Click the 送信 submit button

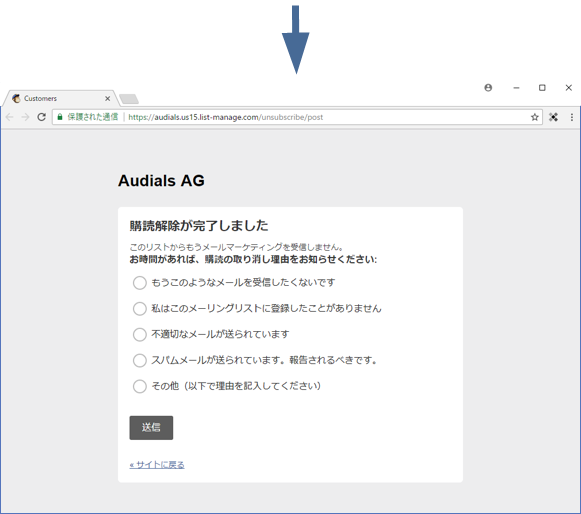tap(151, 428)
